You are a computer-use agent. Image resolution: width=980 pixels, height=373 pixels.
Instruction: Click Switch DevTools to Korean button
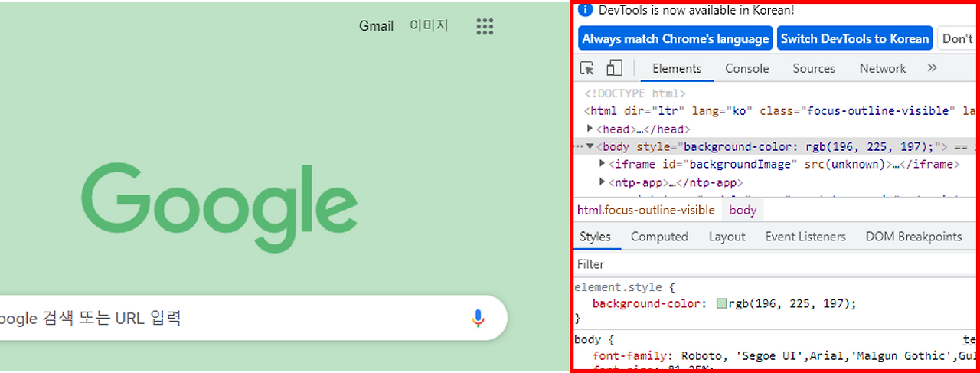tap(855, 38)
